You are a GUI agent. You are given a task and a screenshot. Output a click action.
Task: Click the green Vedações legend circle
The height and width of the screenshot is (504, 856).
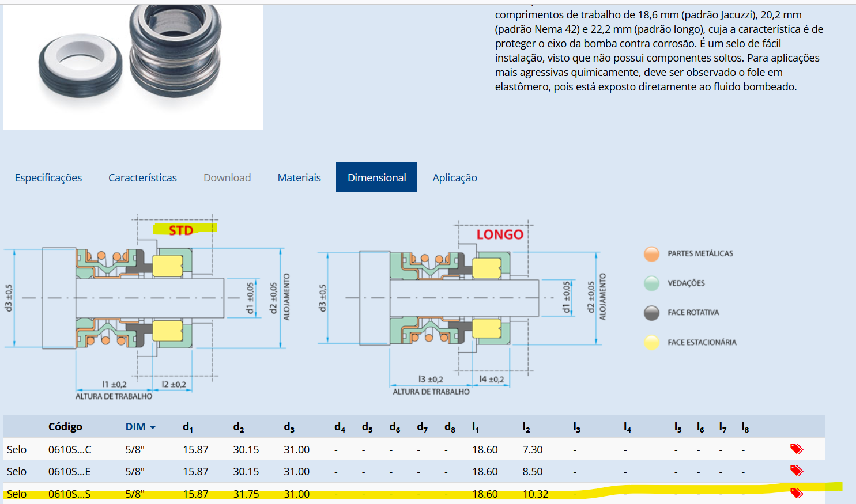651,283
